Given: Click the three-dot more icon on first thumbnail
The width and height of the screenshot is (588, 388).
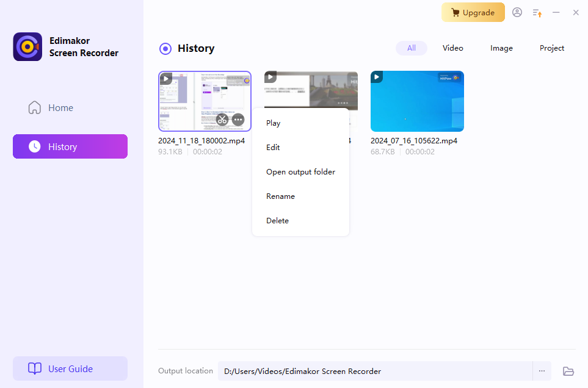Looking at the screenshot, I should click(238, 120).
